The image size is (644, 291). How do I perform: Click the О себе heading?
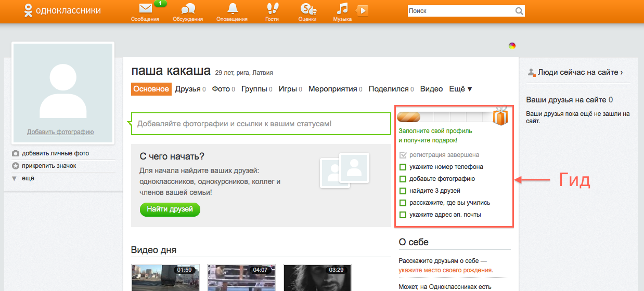[414, 242]
